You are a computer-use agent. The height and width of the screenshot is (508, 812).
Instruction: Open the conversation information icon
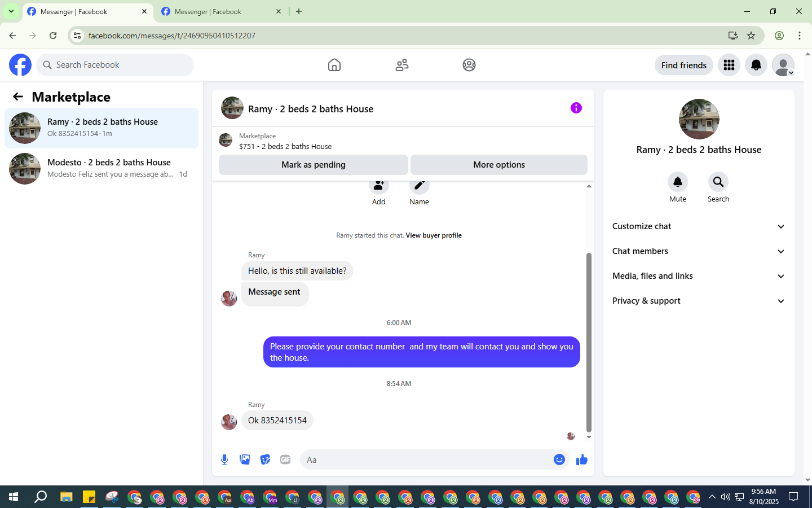click(x=576, y=108)
